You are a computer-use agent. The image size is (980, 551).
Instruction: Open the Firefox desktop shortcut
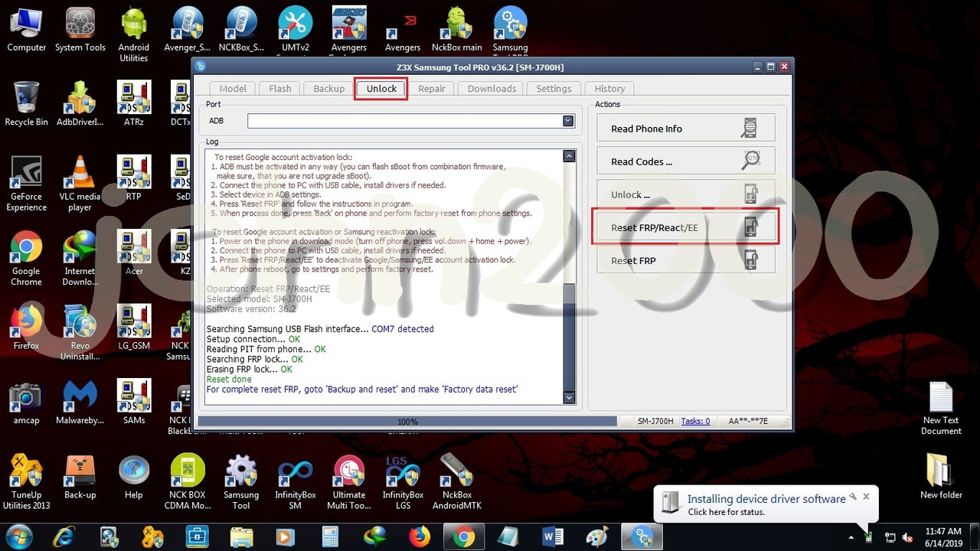point(26,328)
